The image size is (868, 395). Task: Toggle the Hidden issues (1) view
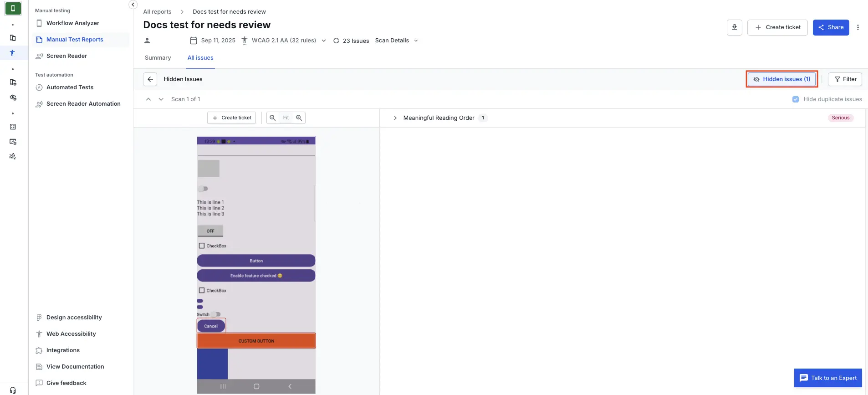[x=781, y=79]
